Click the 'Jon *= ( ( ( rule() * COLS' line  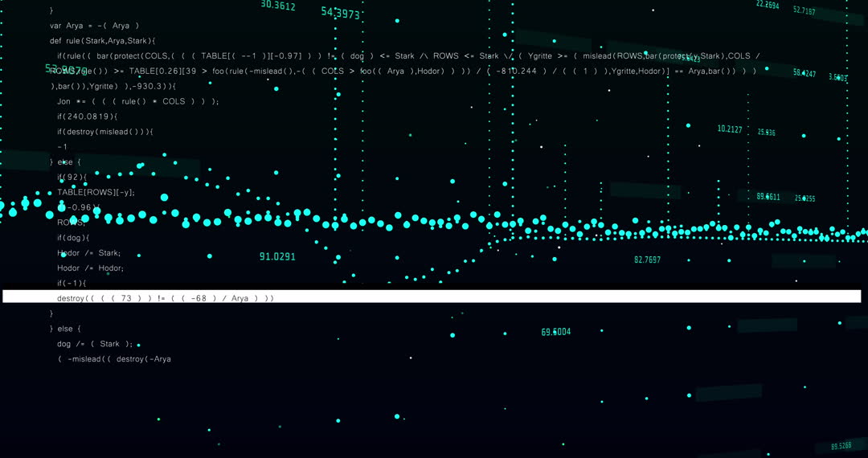point(137,101)
